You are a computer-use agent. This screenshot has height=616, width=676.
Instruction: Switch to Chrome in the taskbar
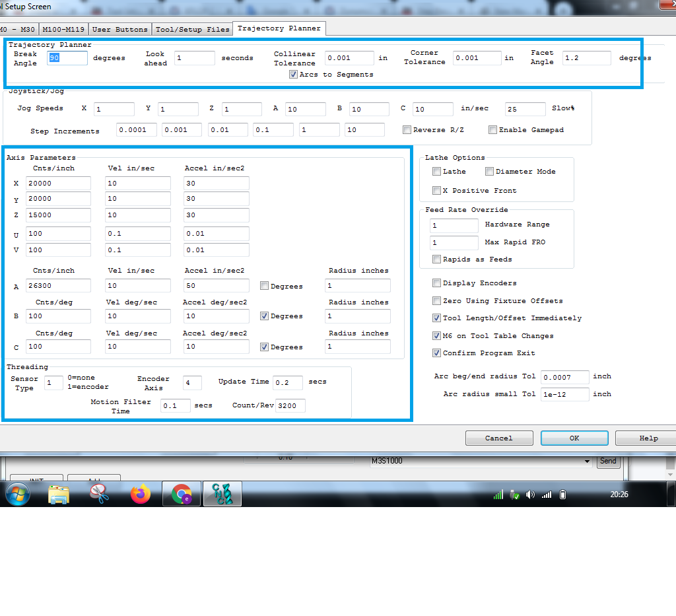tap(182, 493)
